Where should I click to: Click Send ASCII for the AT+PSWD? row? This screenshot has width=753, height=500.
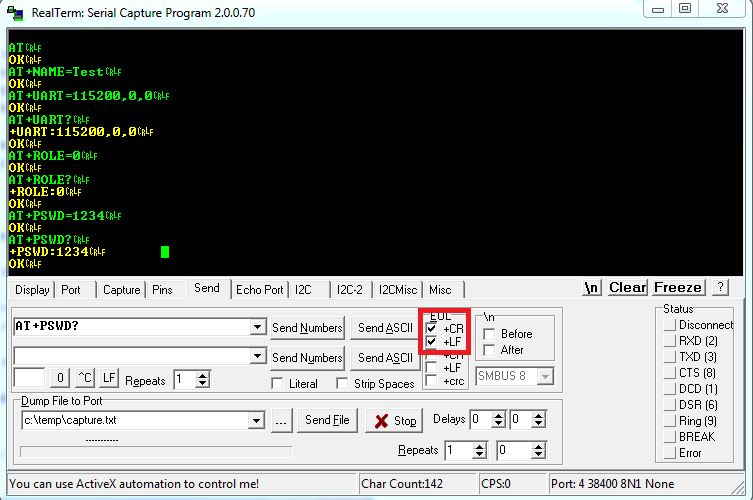coord(385,328)
